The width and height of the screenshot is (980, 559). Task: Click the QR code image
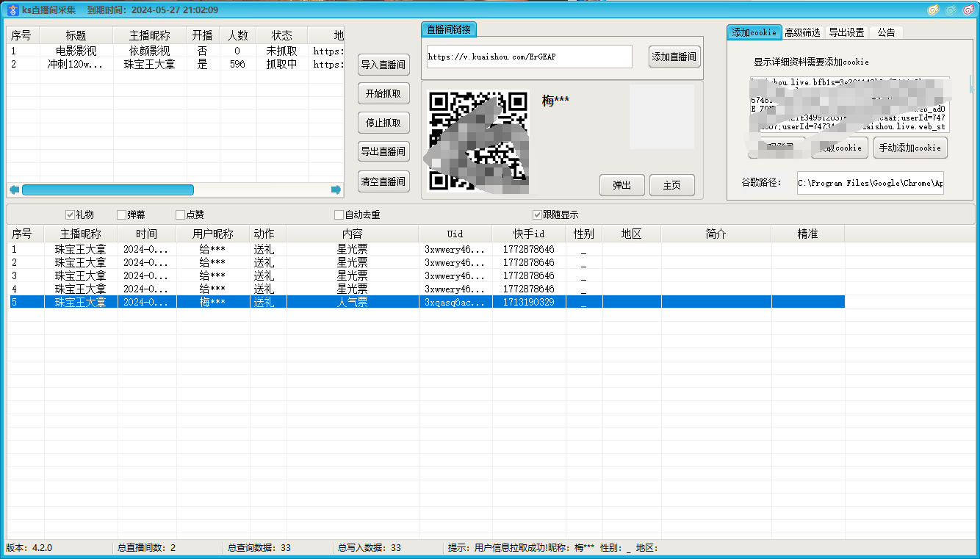coord(478,141)
